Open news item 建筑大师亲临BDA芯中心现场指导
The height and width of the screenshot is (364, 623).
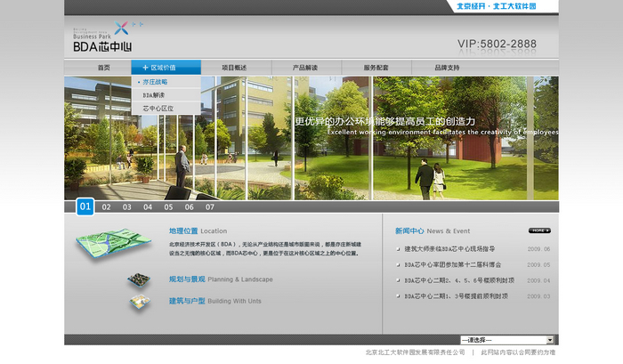pos(449,249)
